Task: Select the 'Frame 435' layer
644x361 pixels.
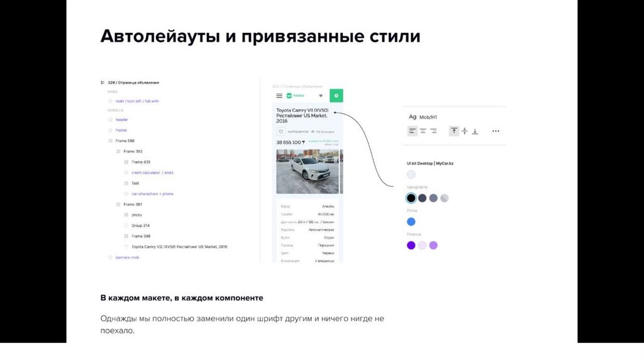Action: [141, 162]
